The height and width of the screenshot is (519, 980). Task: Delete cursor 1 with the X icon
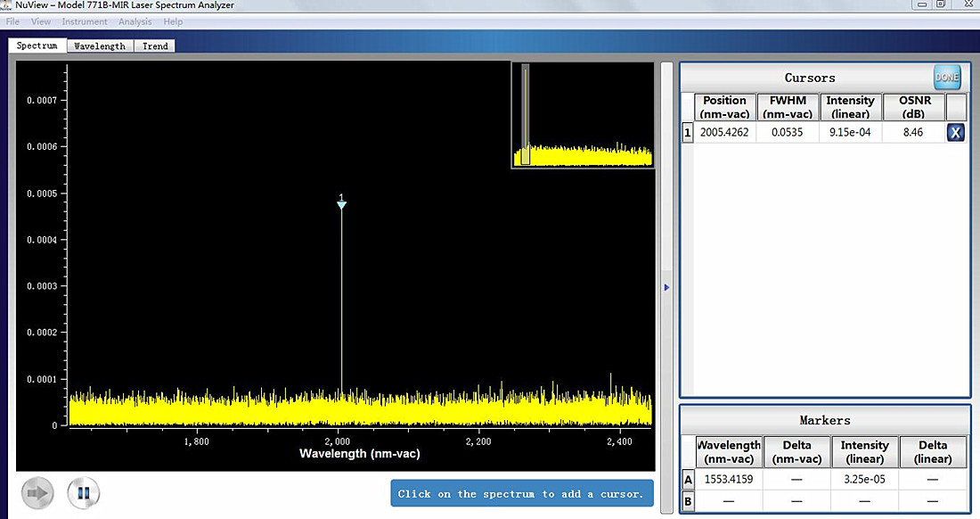click(x=955, y=133)
